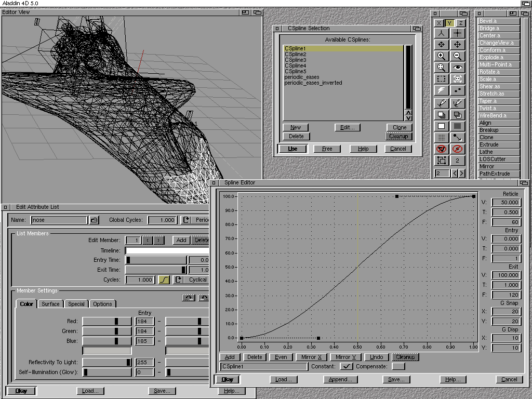Choose Extrude from the tools list

pos(499,144)
